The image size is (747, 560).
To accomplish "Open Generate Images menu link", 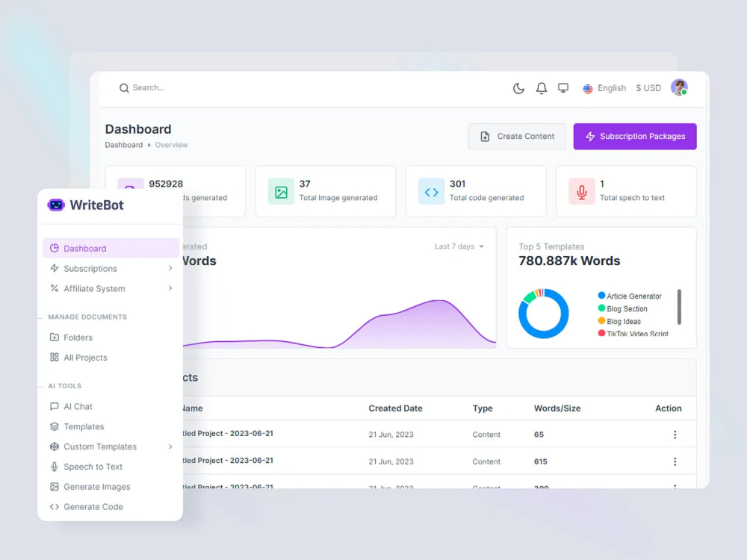I will pos(111,486).
